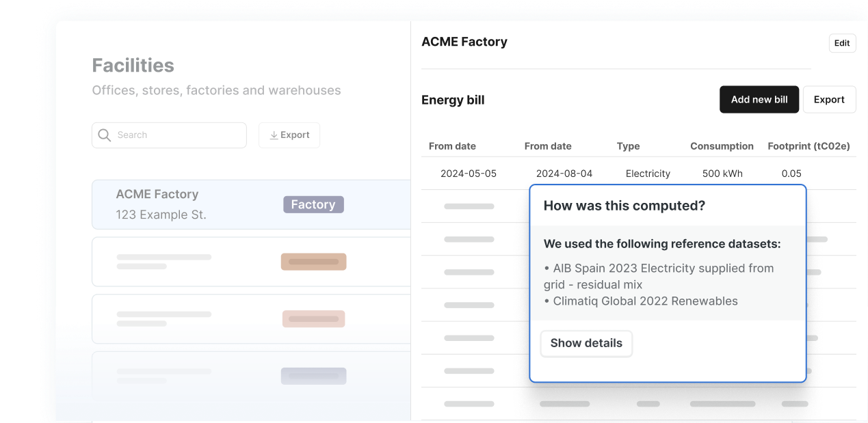Viewport: 868px width, 423px height.
Task: Click the download arrow icon beside Export
Action: [274, 135]
